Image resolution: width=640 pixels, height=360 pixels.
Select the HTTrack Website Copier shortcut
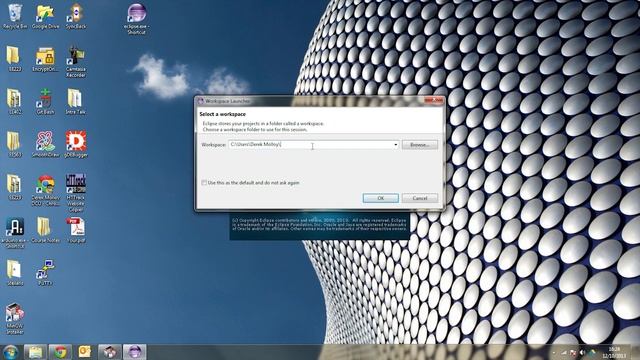coord(76,193)
